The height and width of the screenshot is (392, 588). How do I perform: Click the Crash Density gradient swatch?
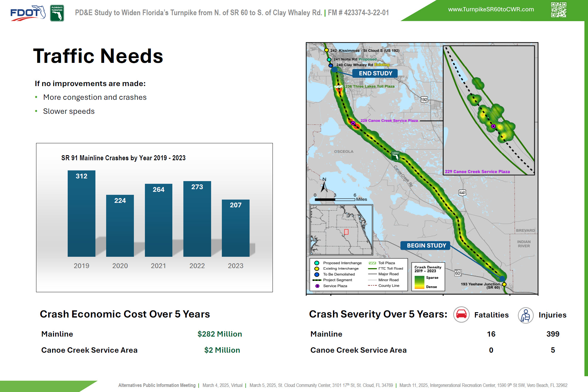coord(419,282)
